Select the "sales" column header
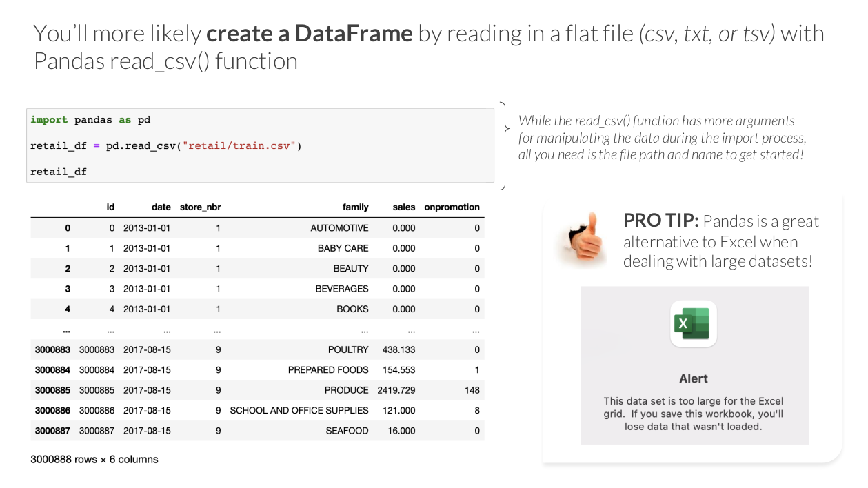Image resolution: width=868 pixels, height=488 pixels. [x=404, y=207]
